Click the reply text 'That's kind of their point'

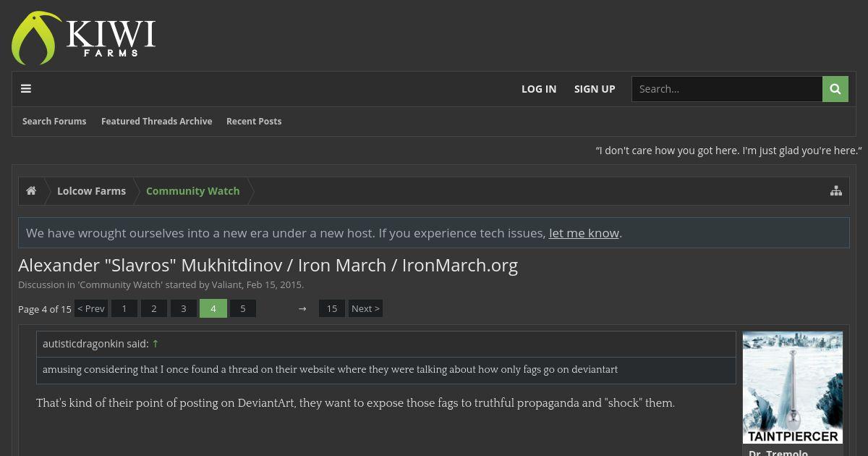tap(355, 402)
